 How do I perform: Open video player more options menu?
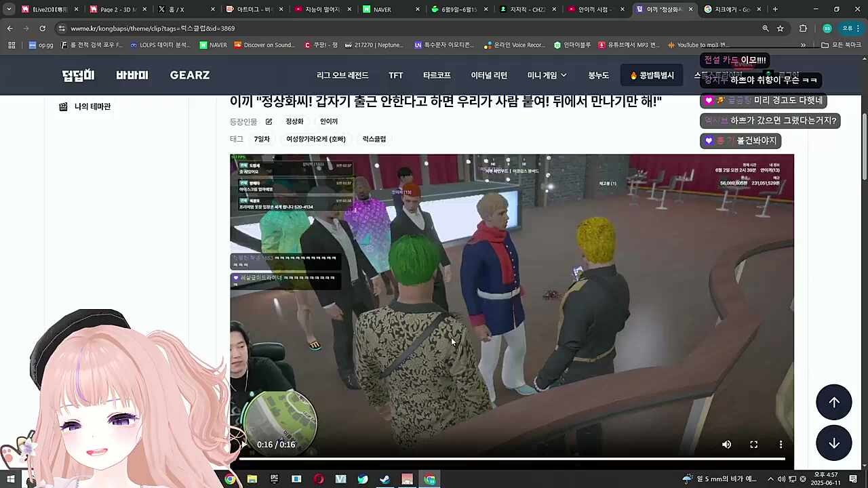click(781, 445)
